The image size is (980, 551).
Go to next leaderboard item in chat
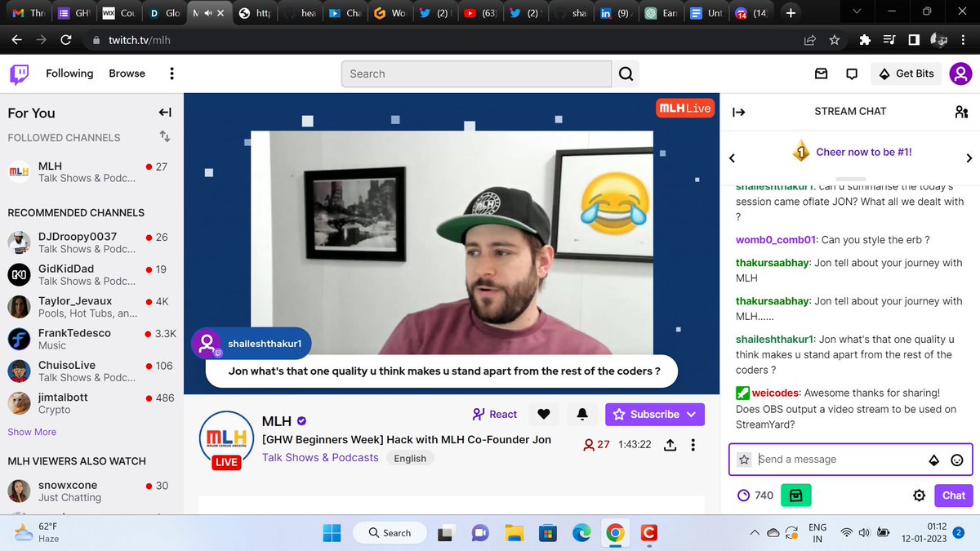(x=969, y=158)
